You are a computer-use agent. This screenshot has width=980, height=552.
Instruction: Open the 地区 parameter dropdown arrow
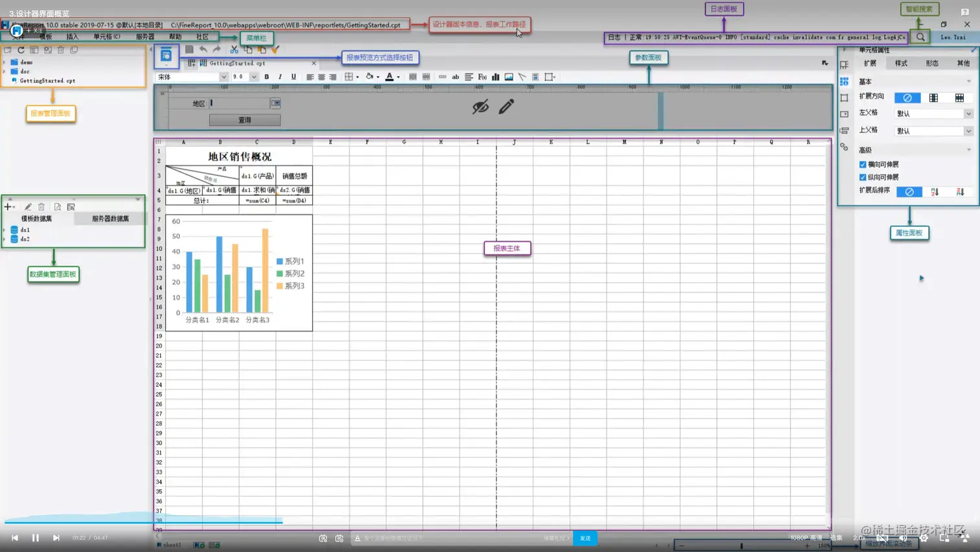(x=275, y=103)
